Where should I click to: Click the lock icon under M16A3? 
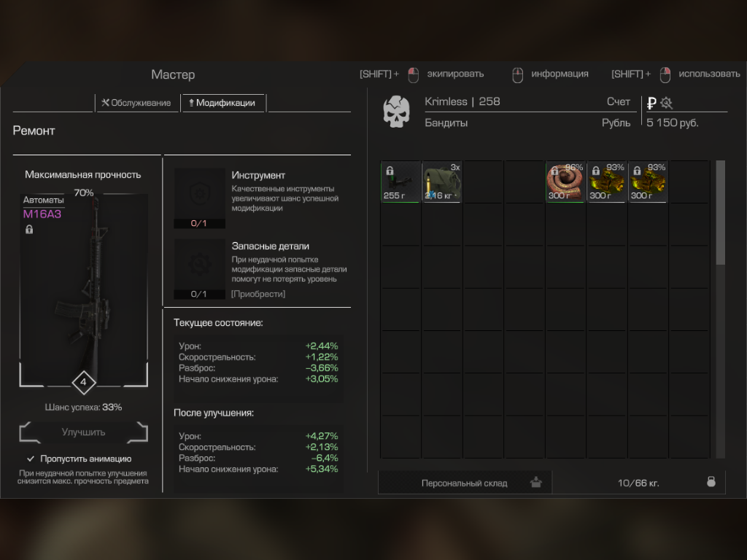click(29, 230)
